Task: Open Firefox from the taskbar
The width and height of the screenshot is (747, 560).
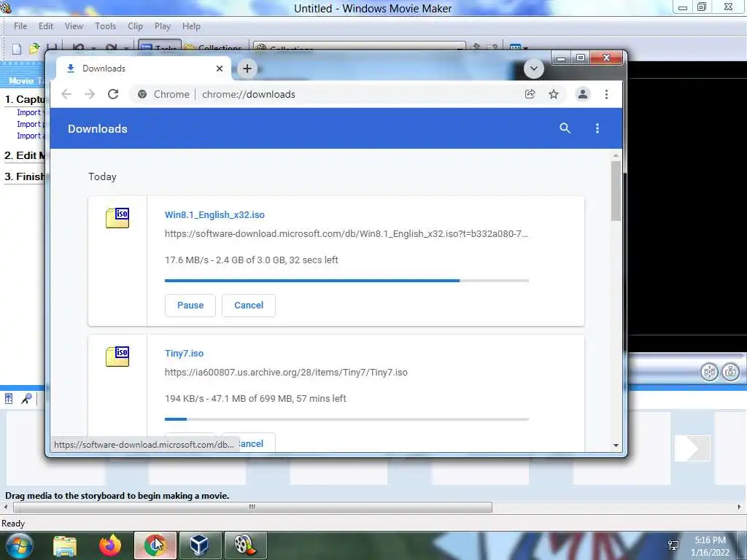Action: pyautogui.click(x=110, y=545)
